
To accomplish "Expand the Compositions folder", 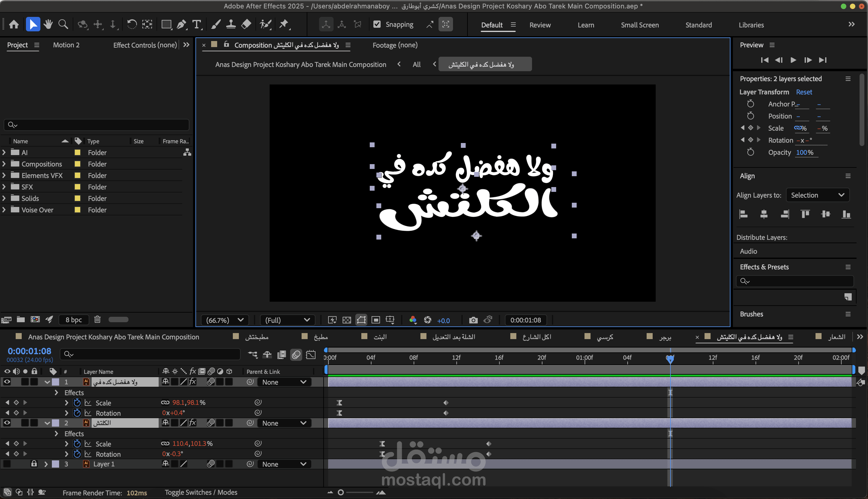I will coord(4,164).
